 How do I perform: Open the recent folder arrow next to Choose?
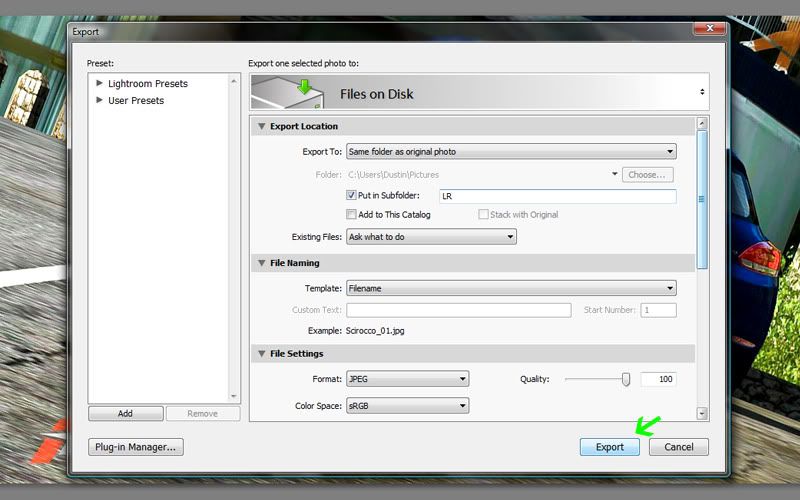614,174
